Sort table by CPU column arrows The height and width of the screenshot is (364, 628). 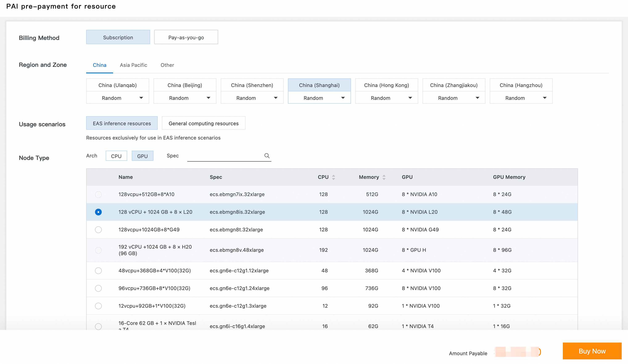333,177
